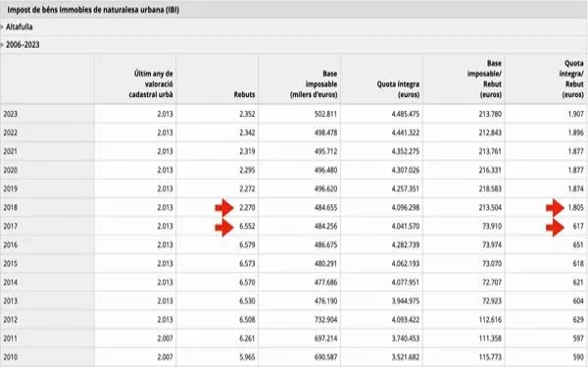Click 'Base imposable (milers d'euros)' header
The width and height of the screenshot is (588, 368).
coord(314,84)
